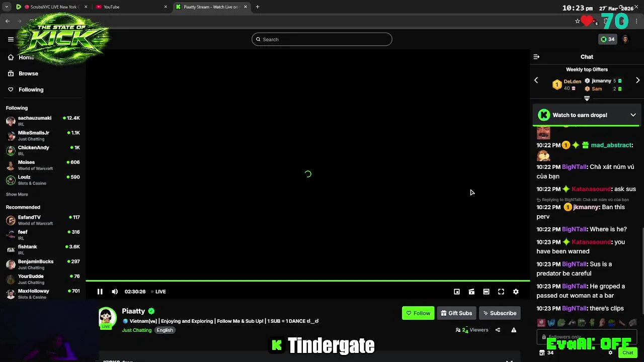Image resolution: width=644 pixels, height=362 pixels.
Task: Open DeLden top gifter profile
Action: [572, 81]
